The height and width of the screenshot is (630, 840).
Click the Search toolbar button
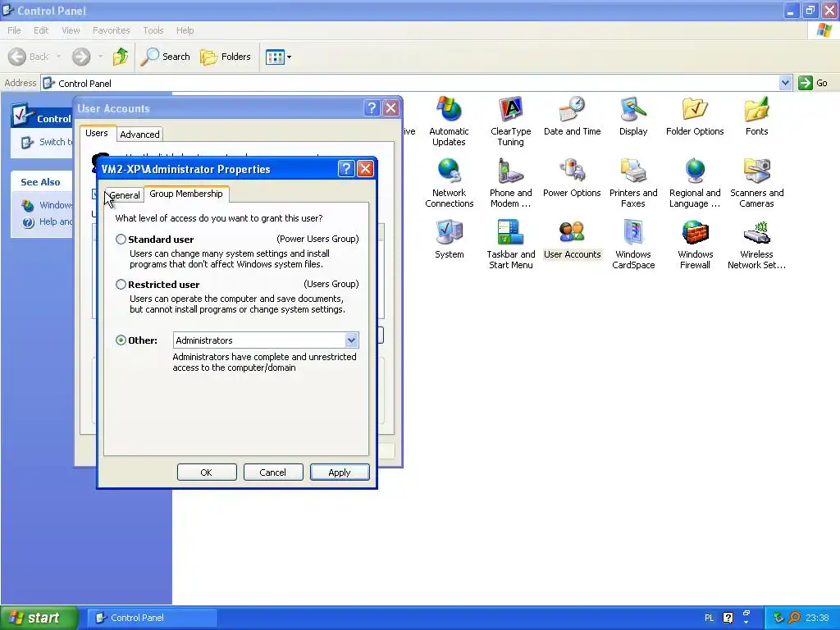click(x=166, y=57)
